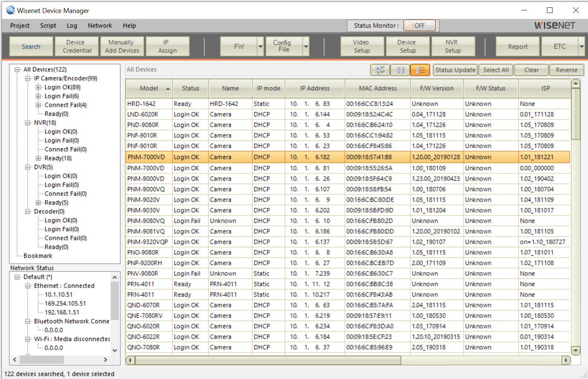Collapse the DVR(5) tree node
The width and height of the screenshot is (588, 379).
point(27,167)
